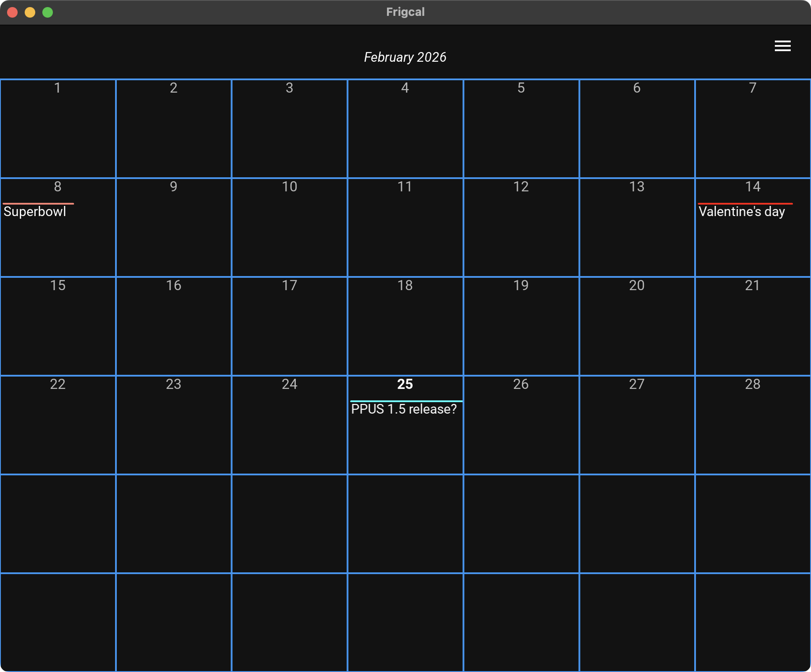Select the day 26 cell

pos(521,425)
